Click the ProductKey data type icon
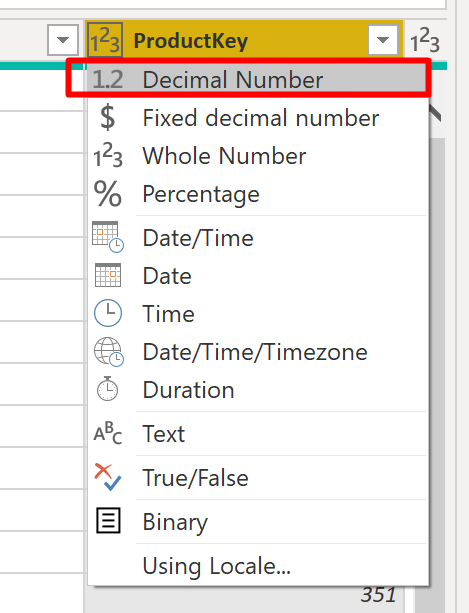This screenshot has width=469, height=613. tap(105, 40)
